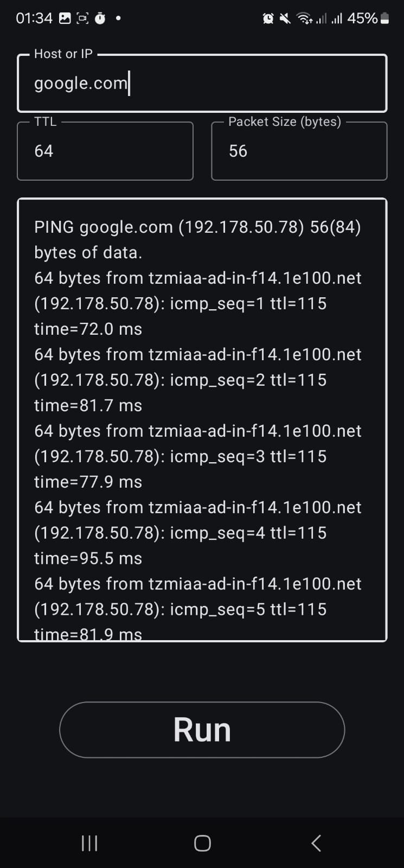Tap the gallery image notification icon
The width and height of the screenshot is (404, 868).
[x=65, y=18]
